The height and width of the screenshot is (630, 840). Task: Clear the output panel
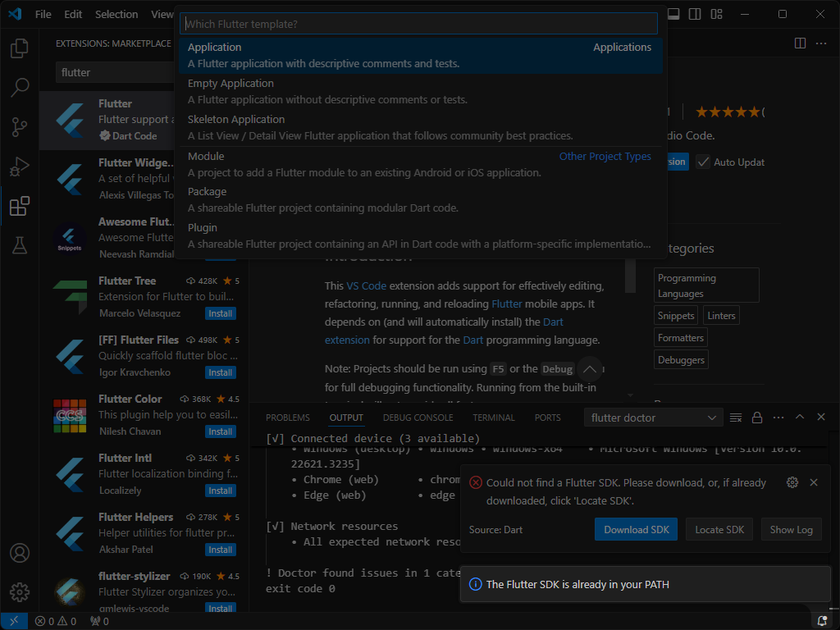[736, 418]
